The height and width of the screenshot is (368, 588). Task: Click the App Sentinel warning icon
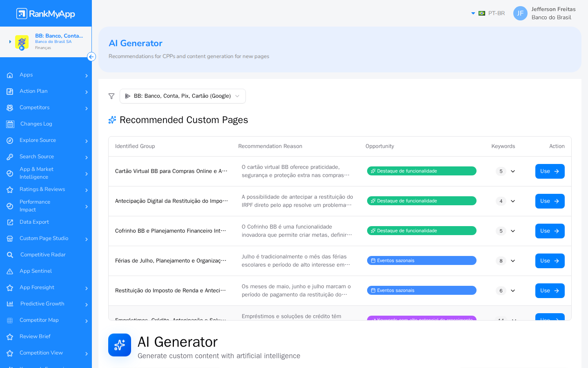[10, 271]
